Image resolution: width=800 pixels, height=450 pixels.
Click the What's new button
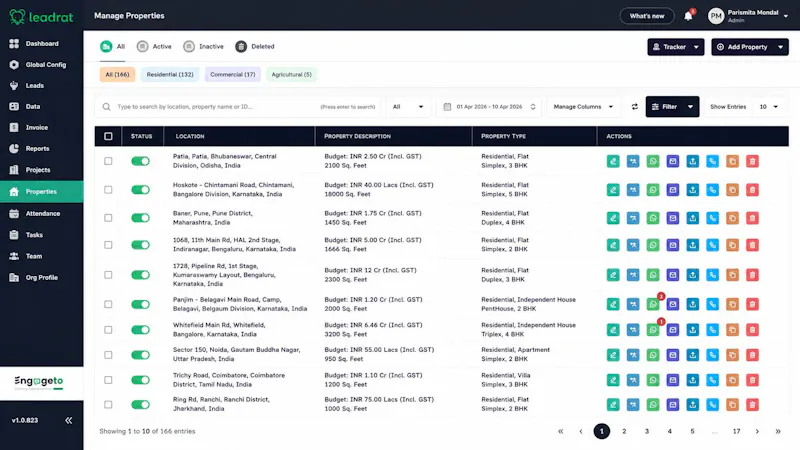click(x=646, y=16)
